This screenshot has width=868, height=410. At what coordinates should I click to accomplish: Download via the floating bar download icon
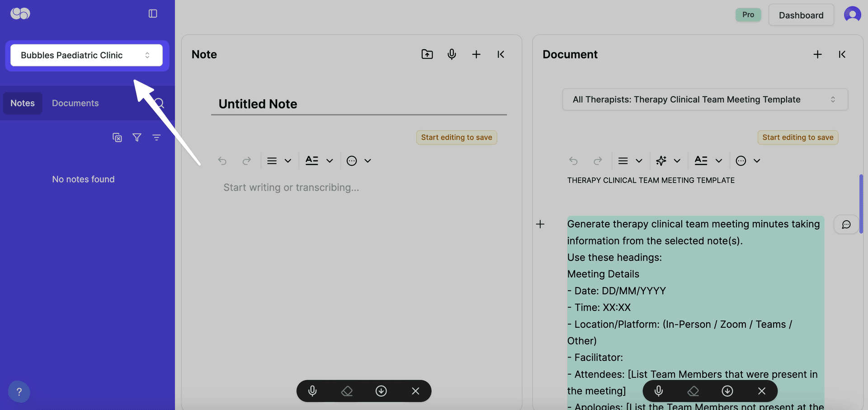(x=381, y=391)
